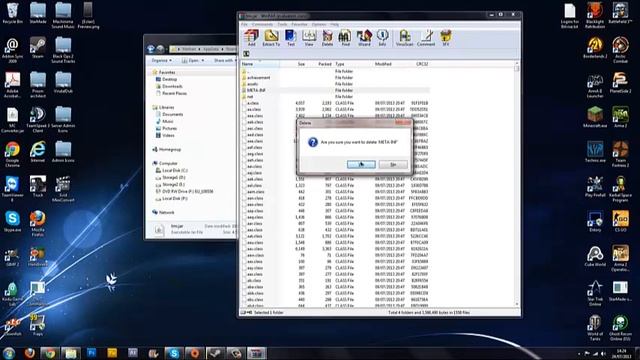Select the META-INF folder row

(335, 90)
